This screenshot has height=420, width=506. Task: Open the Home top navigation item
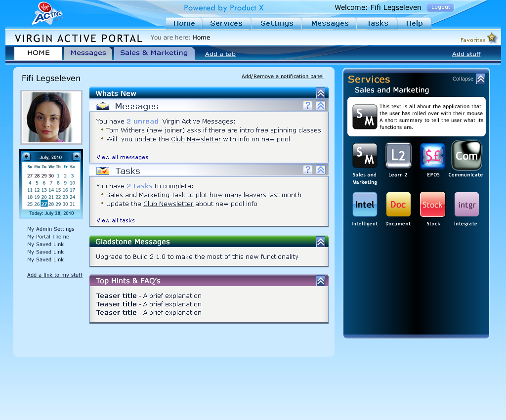click(184, 23)
